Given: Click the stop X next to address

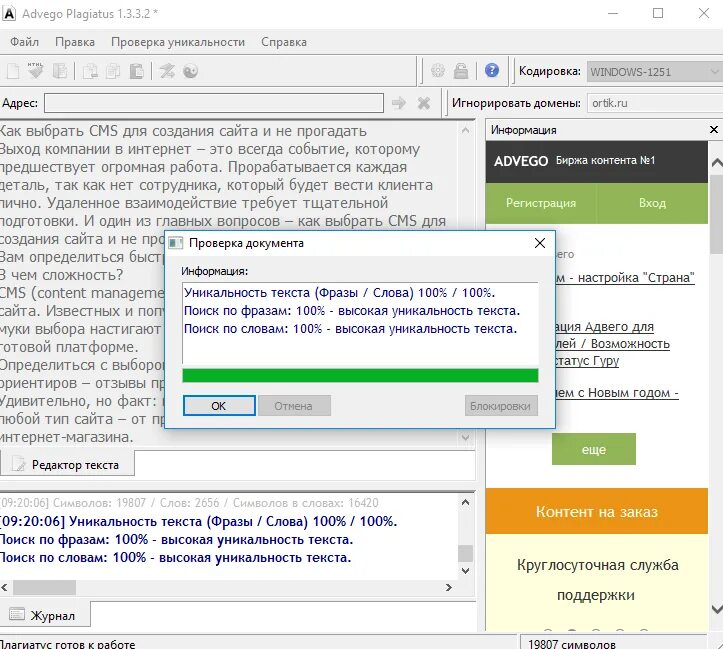Looking at the screenshot, I should (424, 103).
